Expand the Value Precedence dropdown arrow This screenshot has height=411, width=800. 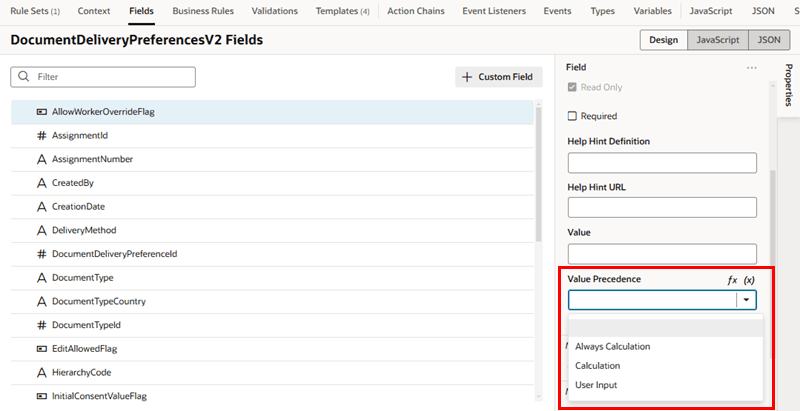[x=747, y=300]
